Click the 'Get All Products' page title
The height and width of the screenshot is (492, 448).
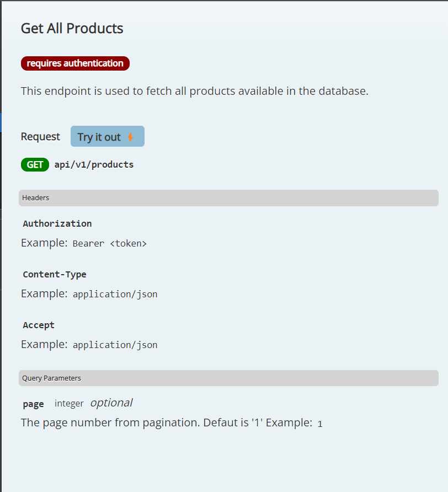tap(72, 28)
